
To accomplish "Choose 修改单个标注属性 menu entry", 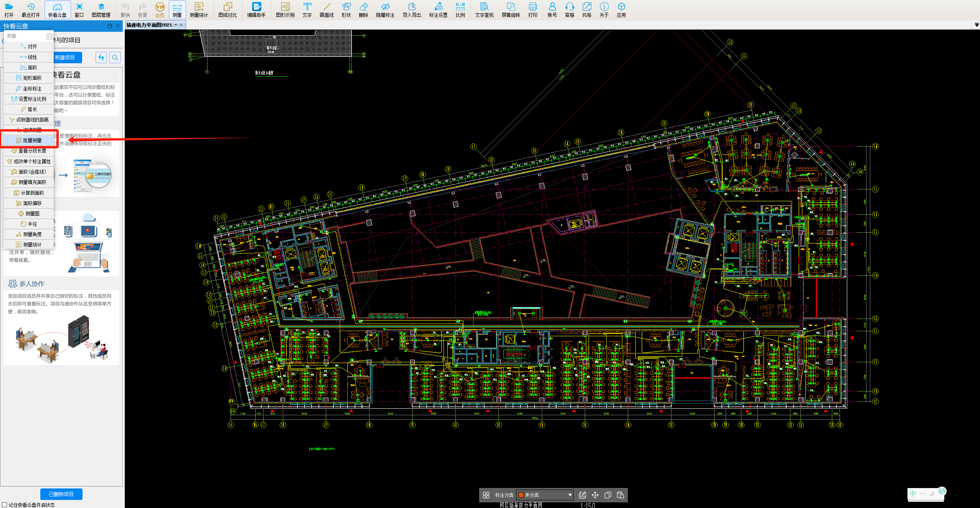I will [x=29, y=161].
